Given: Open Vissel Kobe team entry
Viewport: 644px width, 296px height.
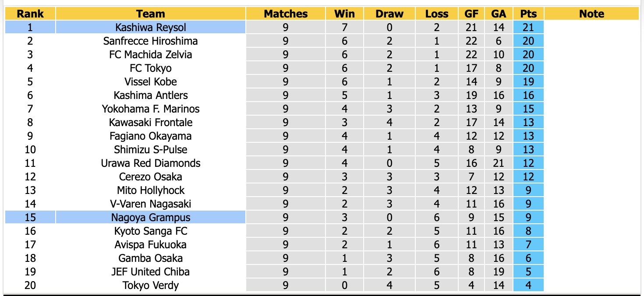Looking at the screenshot, I should [151, 81].
